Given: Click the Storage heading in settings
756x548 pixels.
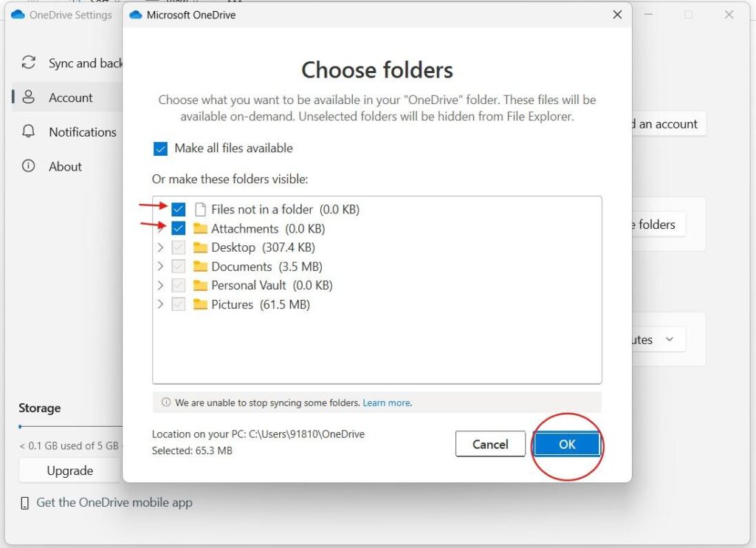Looking at the screenshot, I should pos(40,408).
